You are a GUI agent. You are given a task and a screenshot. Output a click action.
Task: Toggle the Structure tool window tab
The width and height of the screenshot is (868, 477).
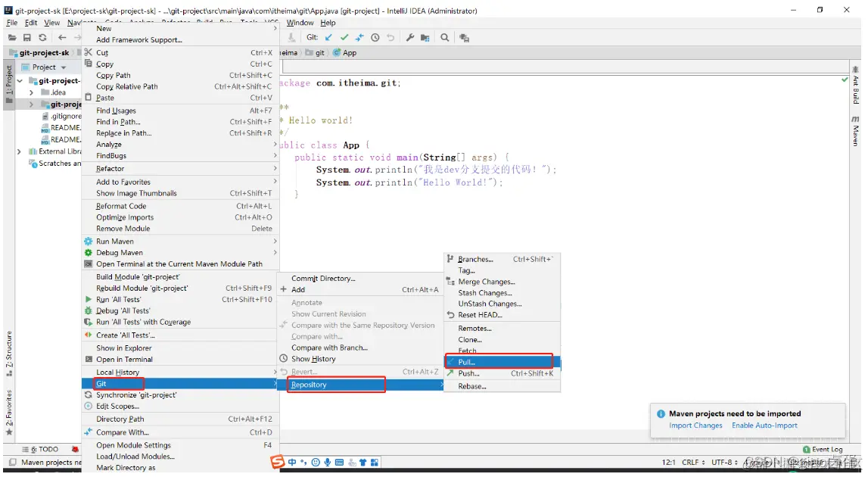9,354
